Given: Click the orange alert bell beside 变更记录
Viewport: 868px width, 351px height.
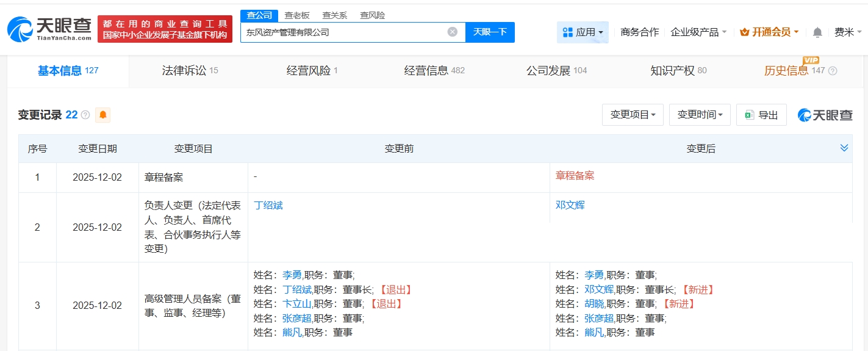Looking at the screenshot, I should (x=103, y=115).
